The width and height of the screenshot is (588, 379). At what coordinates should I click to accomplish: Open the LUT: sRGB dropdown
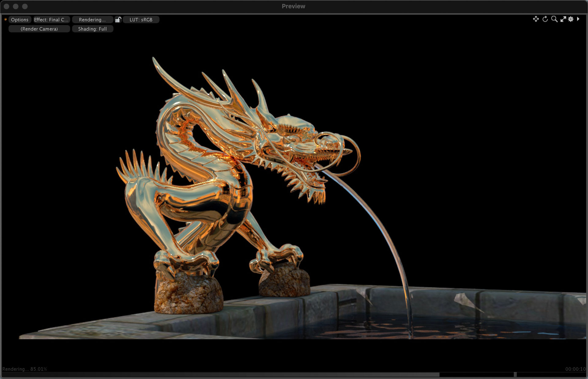coord(141,20)
